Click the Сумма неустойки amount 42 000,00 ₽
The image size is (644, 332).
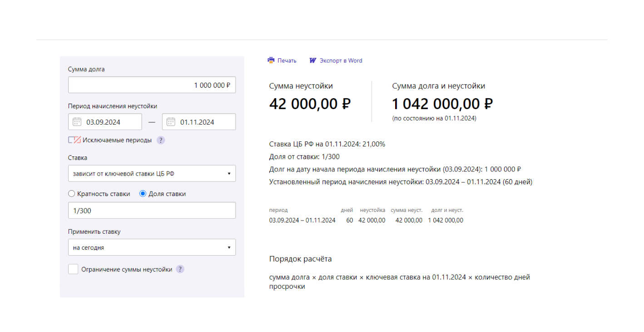310,104
